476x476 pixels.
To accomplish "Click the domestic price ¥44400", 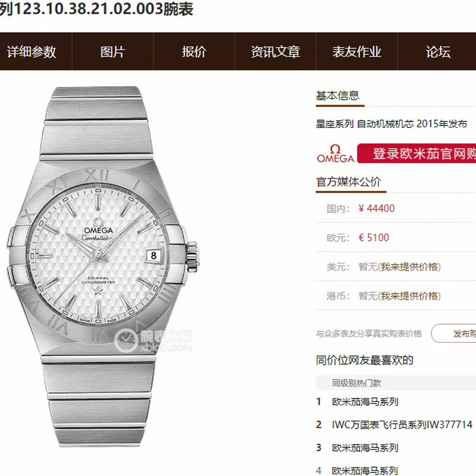I will pyautogui.click(x=377, y=209).
